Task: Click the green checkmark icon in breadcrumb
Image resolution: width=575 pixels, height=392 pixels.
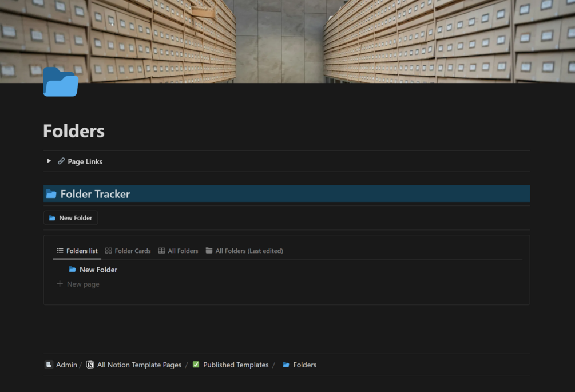Action: 196,365
